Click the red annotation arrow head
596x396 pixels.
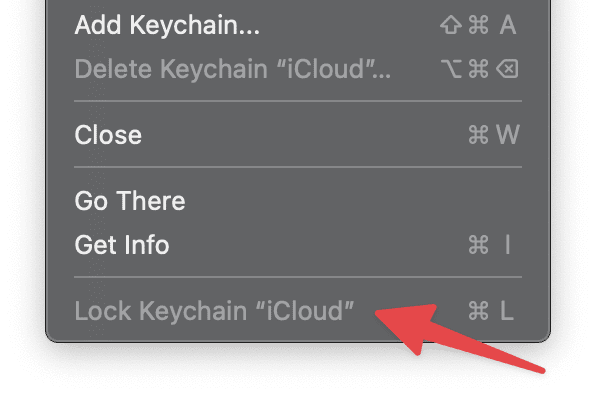coord(409,327)
